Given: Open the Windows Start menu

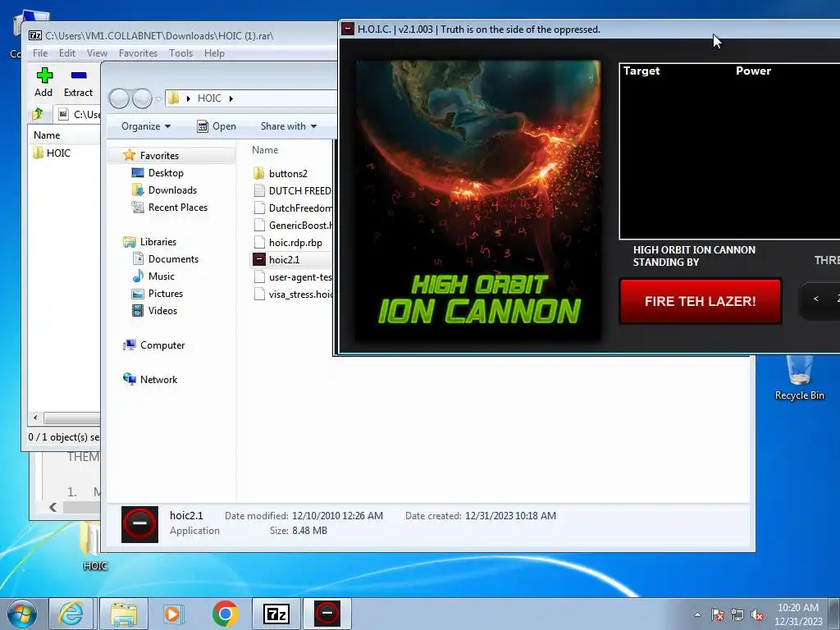Looking at the screenshot, I should click(22, 614).
